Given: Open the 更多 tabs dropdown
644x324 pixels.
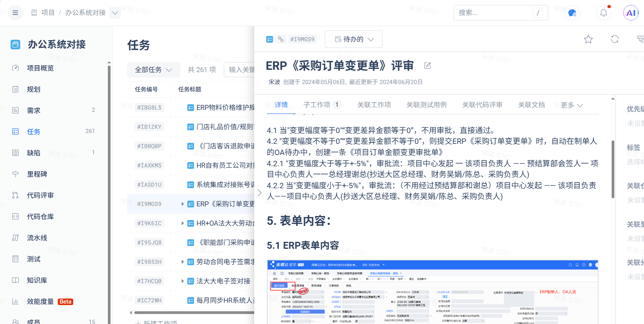Looking at the screenshot, I should click(572, 105).
